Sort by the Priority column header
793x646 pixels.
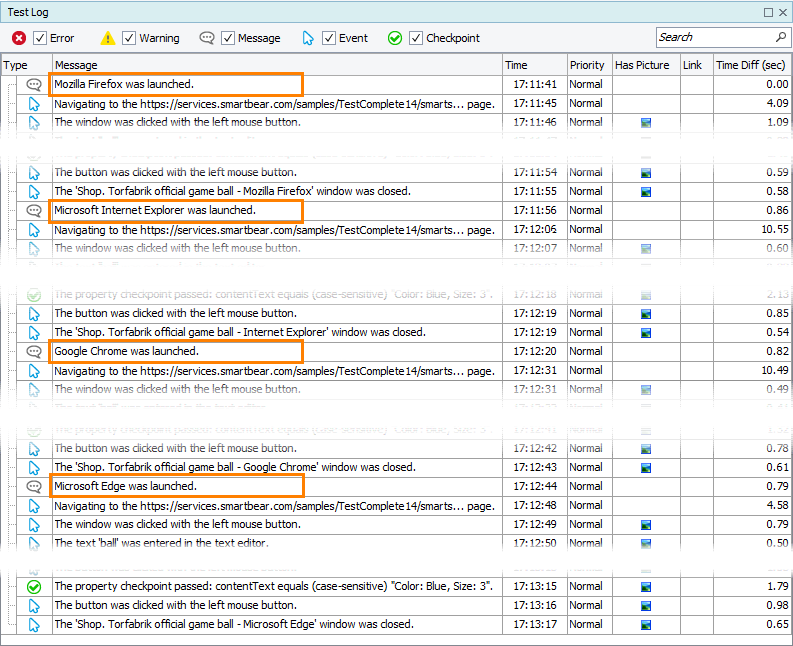[587, 65]
